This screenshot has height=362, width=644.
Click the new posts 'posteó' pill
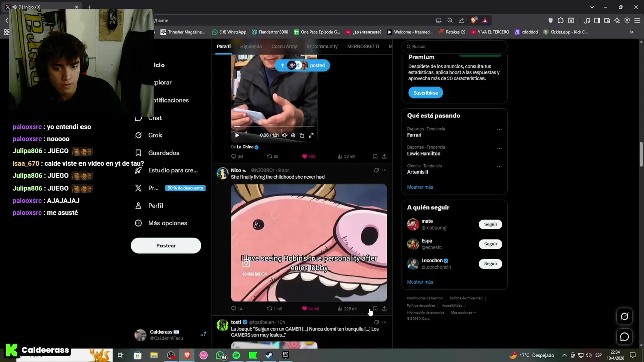click(302, 65)
